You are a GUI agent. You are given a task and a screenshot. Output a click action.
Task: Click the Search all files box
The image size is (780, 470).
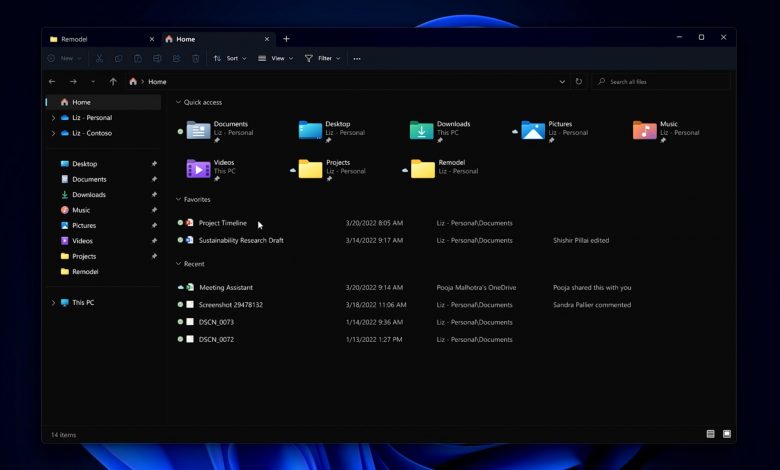point(665,82)
